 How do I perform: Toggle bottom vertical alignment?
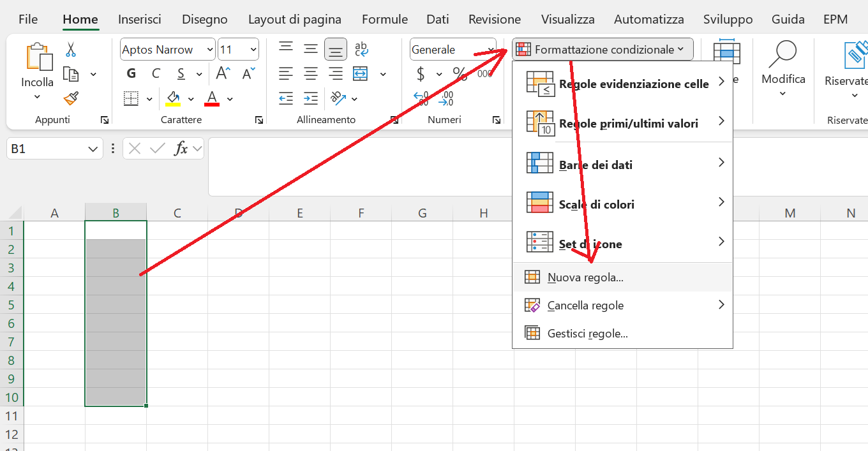coord(336,49)
